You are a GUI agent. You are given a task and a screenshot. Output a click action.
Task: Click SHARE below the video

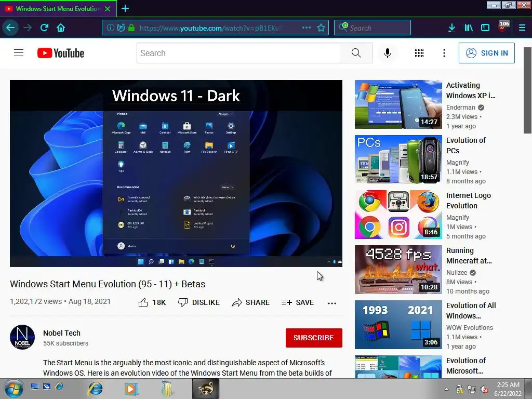251,302
